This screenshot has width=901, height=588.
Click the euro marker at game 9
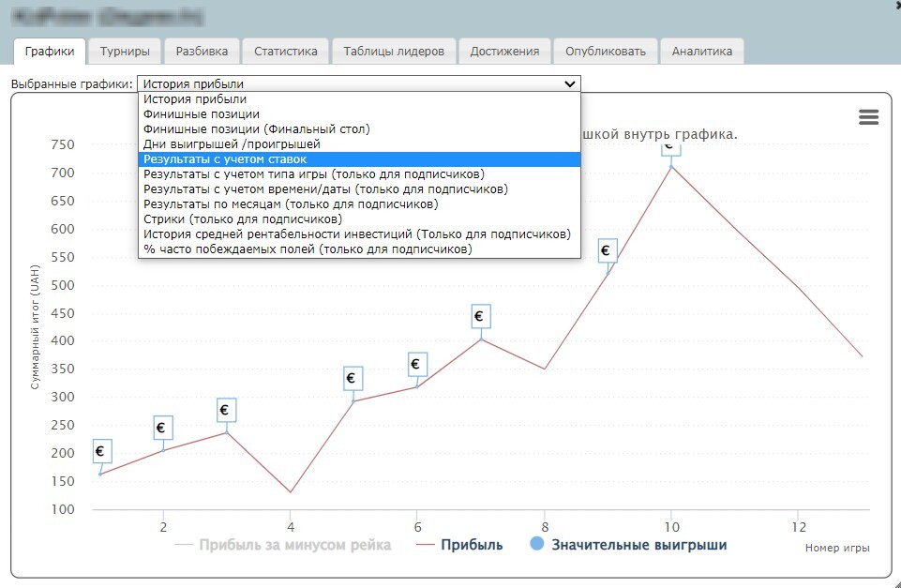608,250
